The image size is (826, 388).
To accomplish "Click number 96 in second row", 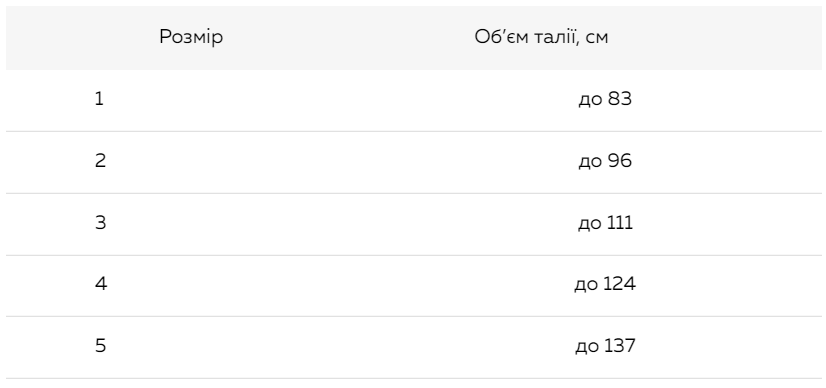I will [x=620, y=160].
